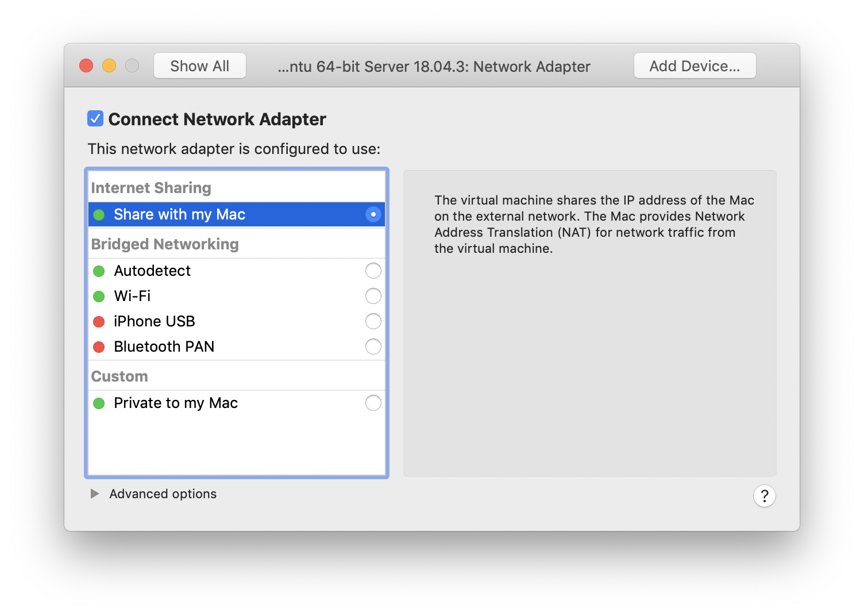Uncheck the Connect Network Adapter checkbox
This screenshot has height=616, width=864.
pyautogui.click(x=95, y=119)
